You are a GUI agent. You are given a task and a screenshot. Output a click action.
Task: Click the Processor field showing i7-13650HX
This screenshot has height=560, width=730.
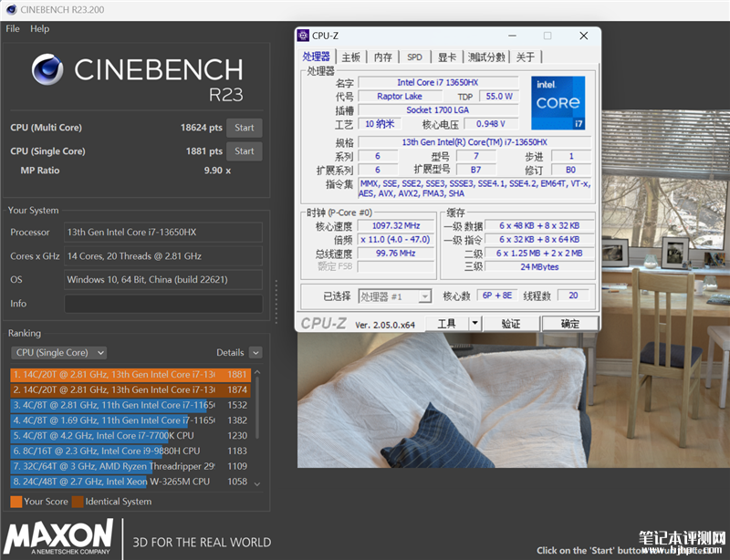click(x=163, y=233)
